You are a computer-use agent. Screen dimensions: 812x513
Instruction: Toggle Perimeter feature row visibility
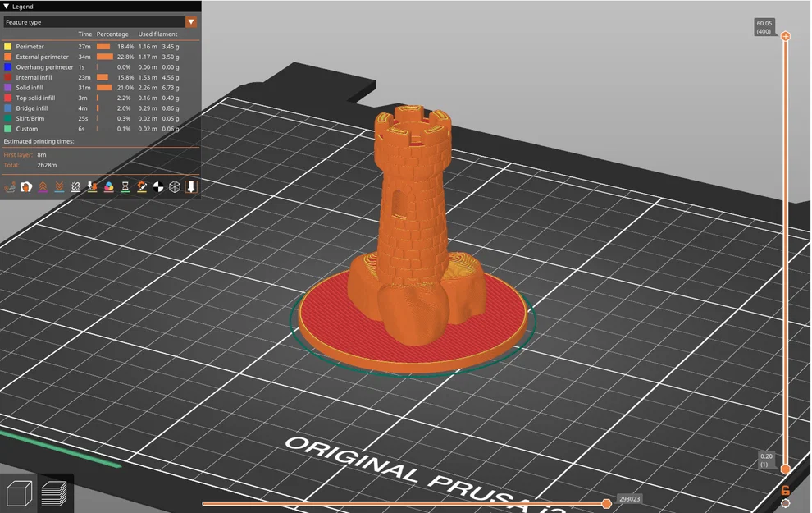pos(92,47)
